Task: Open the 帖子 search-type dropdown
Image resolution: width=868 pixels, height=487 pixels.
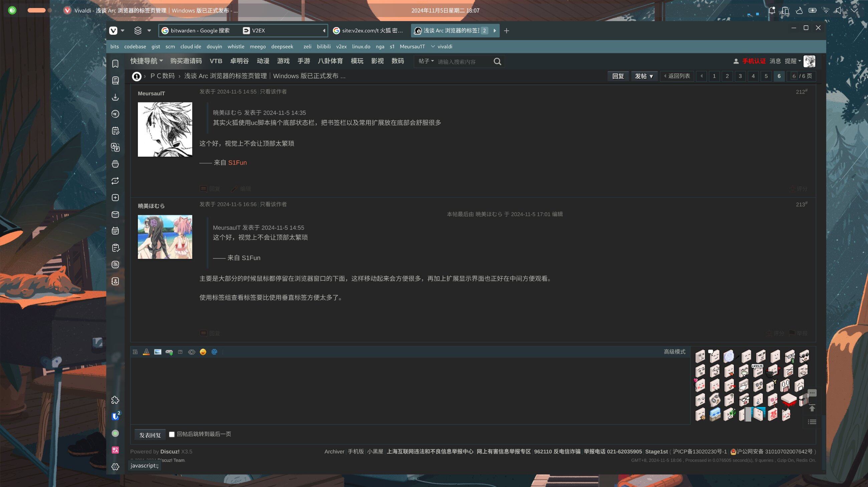Action: pos(426,61)
